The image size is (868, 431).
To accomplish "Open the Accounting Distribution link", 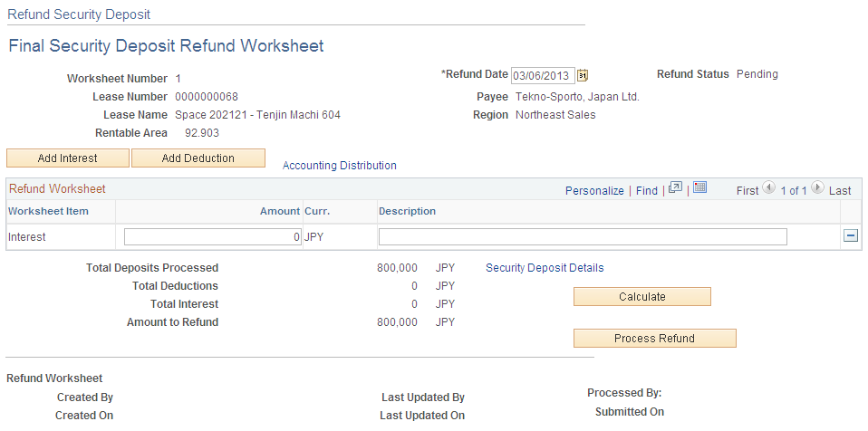I will coord(340,166).
